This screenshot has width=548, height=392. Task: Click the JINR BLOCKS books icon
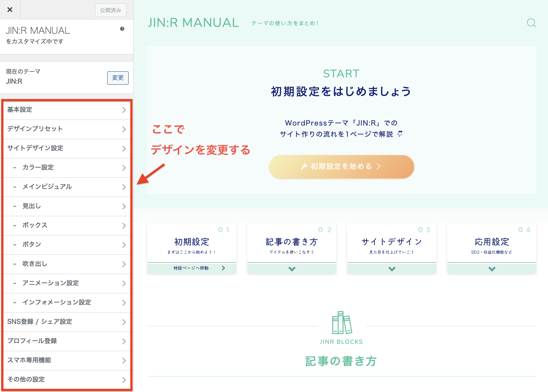click(342, 323)
